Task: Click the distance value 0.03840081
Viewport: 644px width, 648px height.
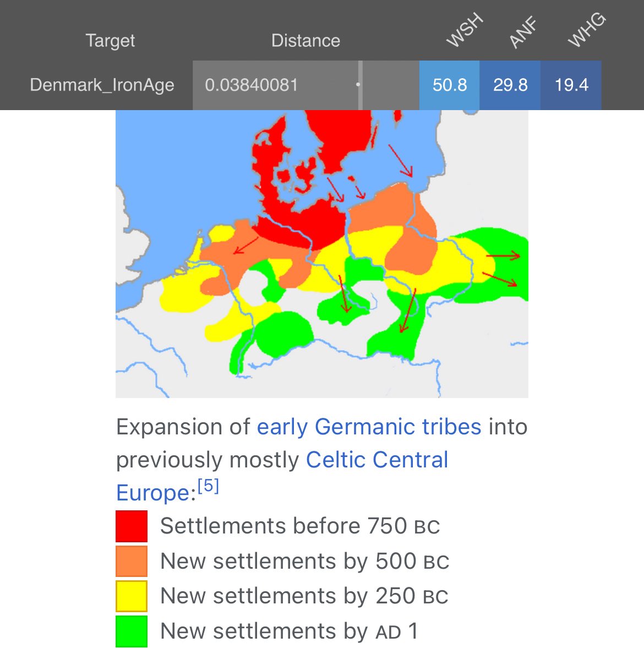Action: click(251, 85)
